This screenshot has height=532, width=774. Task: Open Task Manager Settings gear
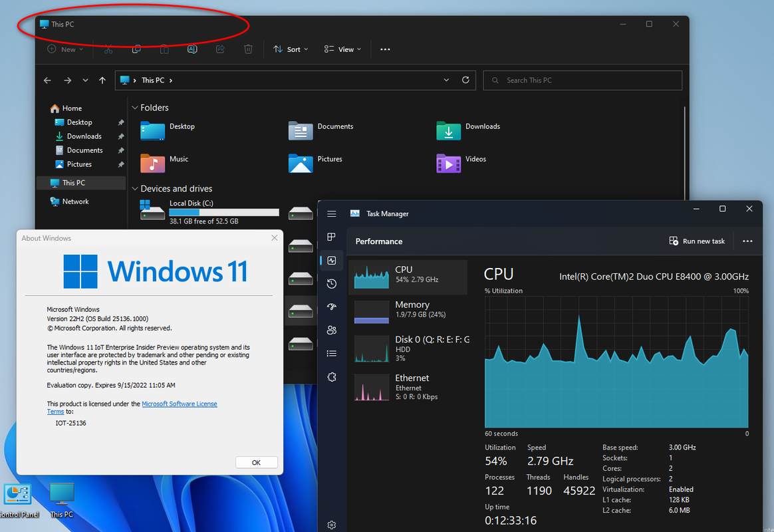click(332, 525)
